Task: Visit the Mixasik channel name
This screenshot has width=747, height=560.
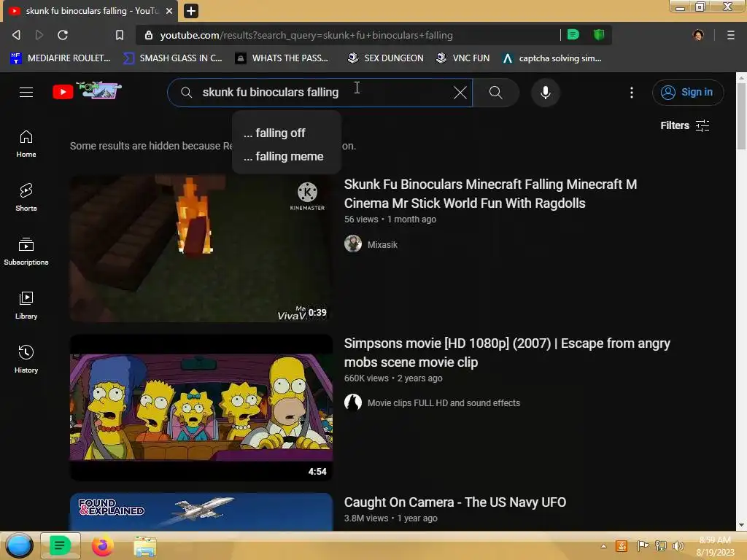Action: [382, 244]
